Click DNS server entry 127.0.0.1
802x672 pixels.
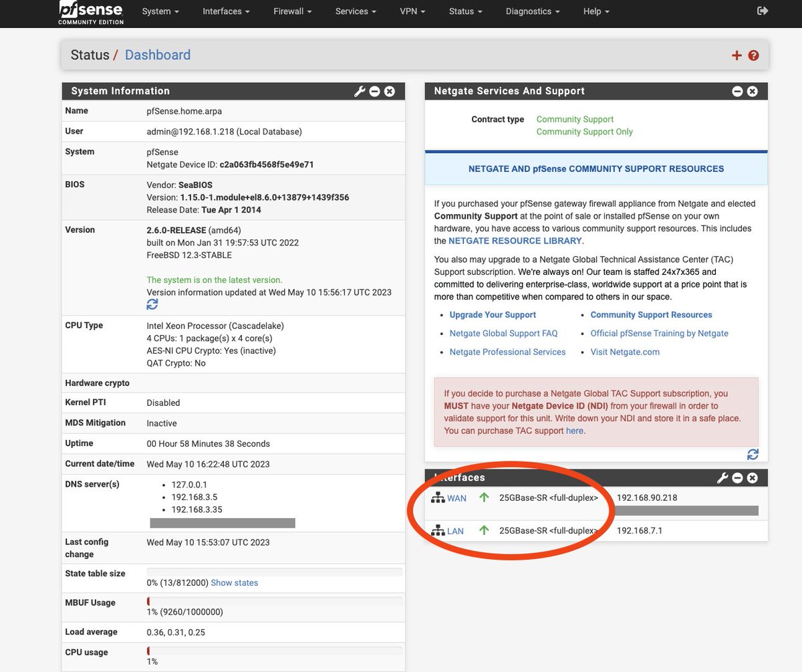coord(189,484)
